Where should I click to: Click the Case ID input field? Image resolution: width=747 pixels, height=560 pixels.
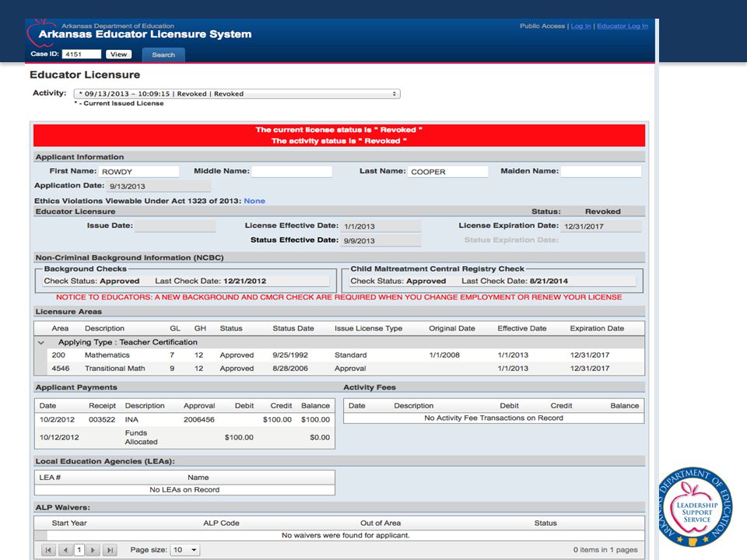pos(82,54)
